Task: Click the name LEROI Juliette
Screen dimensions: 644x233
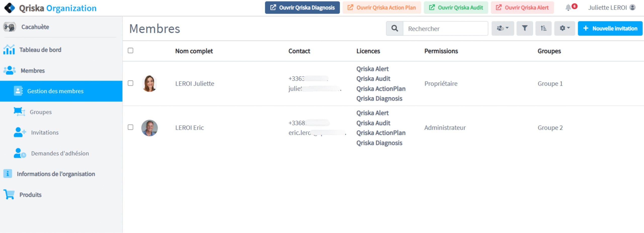Action: click(x=195, y=83)
